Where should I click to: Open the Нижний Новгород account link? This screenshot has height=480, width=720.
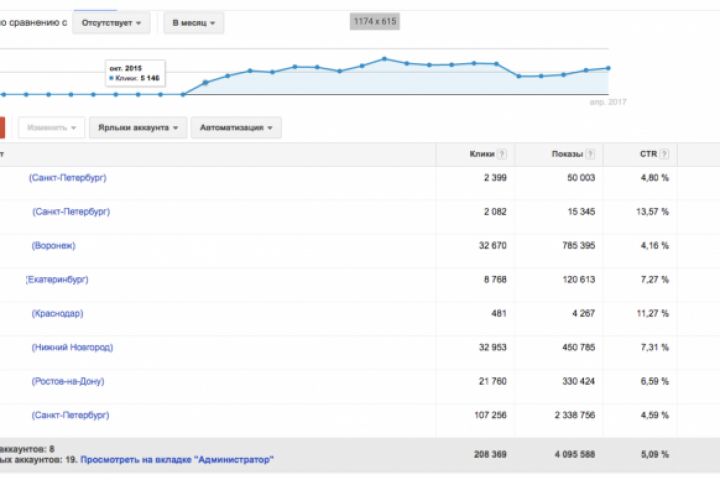pos(72,347)
